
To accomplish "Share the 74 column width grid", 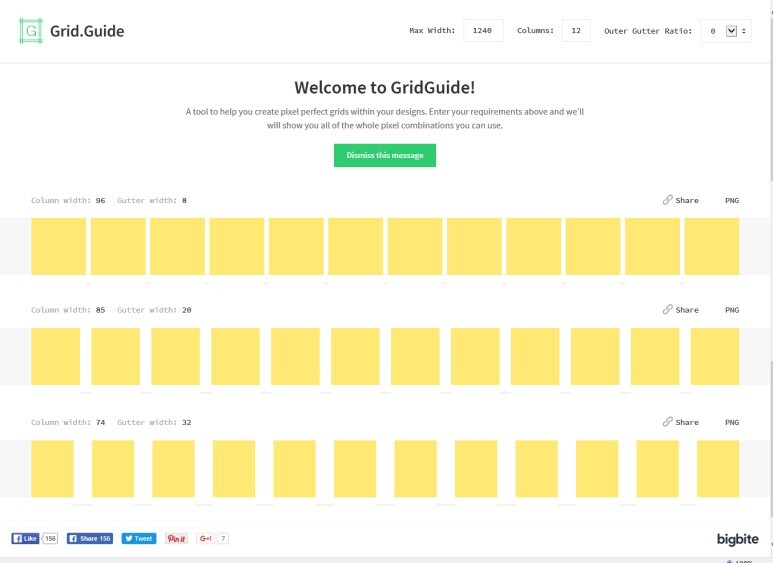I will click(x=687, y=422).
